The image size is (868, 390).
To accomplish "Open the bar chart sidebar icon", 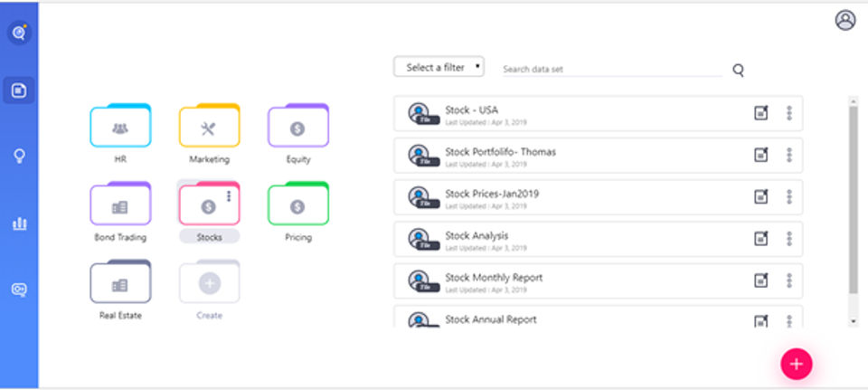I will tap(18, 223).
